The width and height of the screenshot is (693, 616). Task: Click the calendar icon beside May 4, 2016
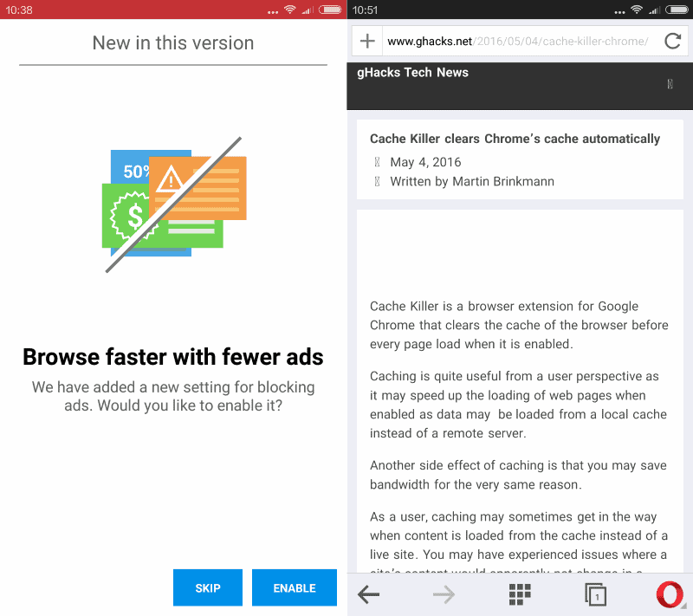tap(375, 161)
